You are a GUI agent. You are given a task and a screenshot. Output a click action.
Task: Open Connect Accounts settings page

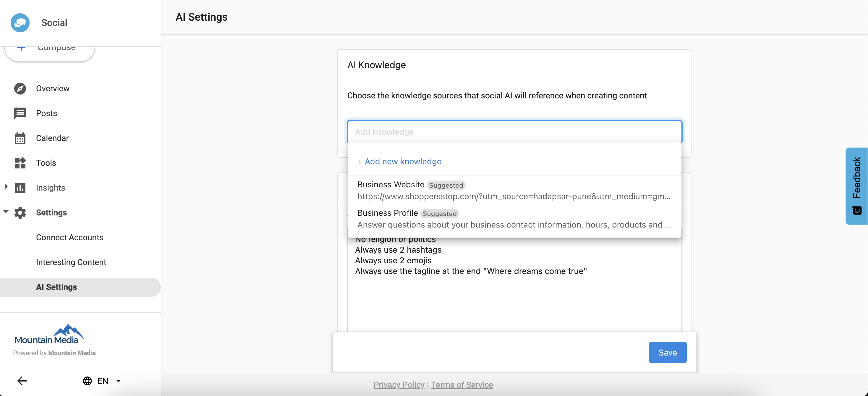pyautogui.click(x=69, y=237)
